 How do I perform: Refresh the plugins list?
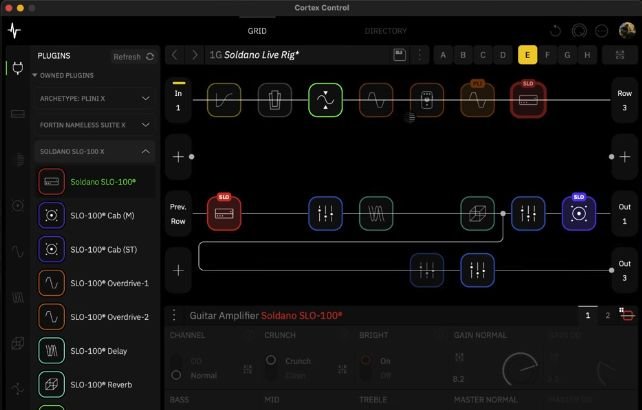133,57
